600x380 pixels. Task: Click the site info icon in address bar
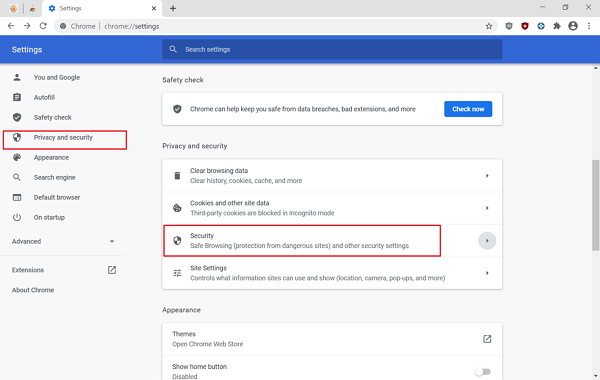click(63, 26)
